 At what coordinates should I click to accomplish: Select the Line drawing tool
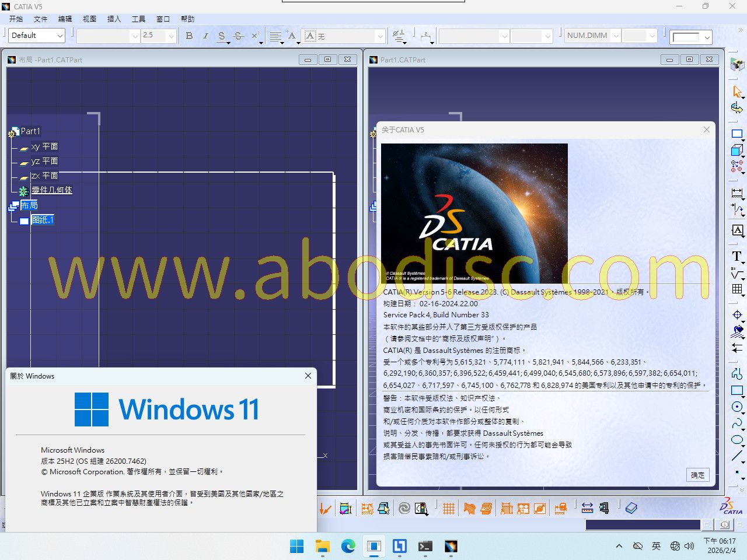737,456
